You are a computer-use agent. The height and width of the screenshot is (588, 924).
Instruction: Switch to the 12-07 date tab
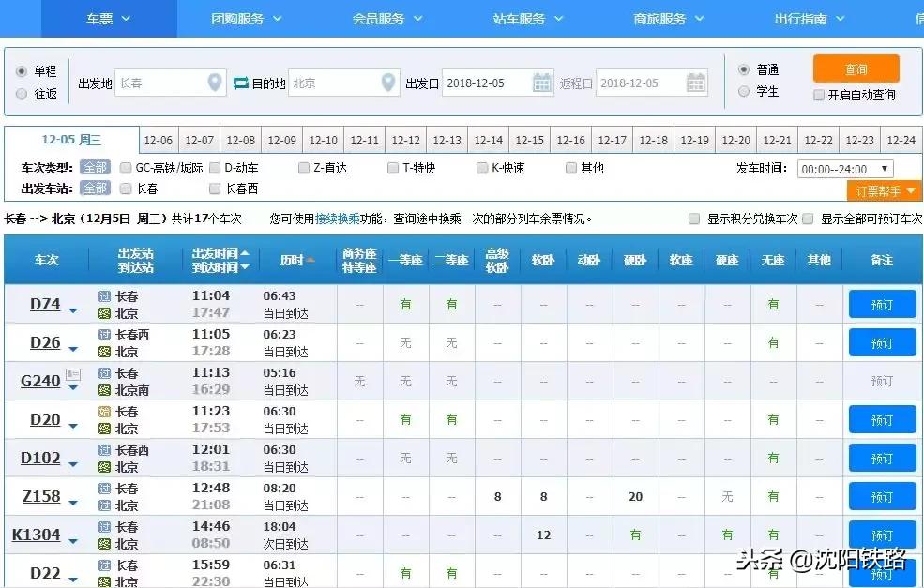[199, 140]
